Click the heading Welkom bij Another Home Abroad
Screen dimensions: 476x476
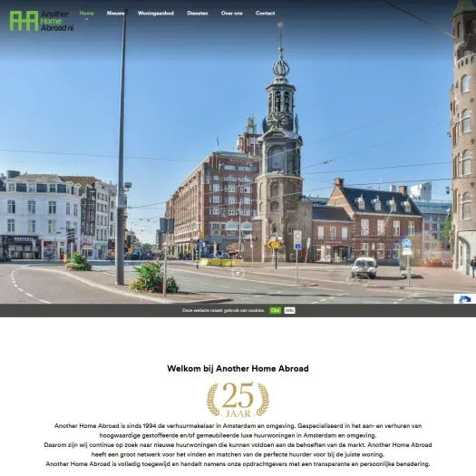click(238, 368)
